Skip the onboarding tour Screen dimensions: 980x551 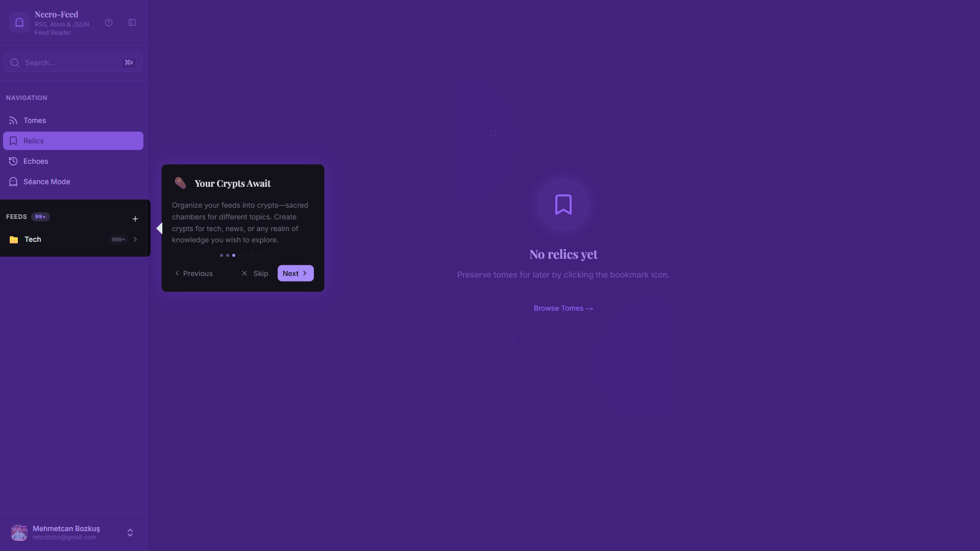[255, 273]
